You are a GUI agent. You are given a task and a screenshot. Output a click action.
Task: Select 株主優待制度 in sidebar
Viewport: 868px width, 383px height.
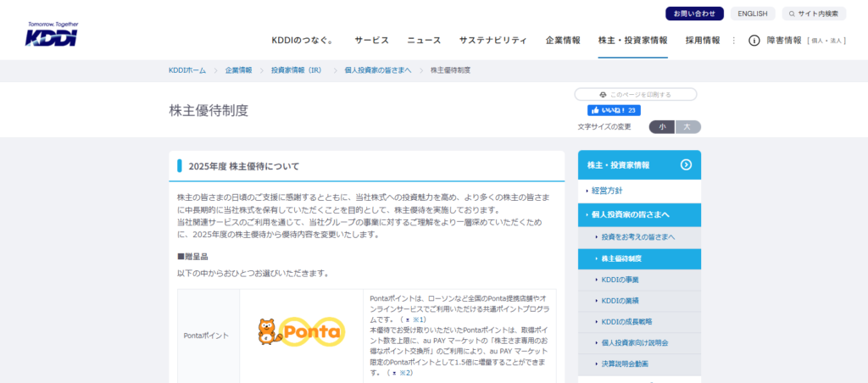pyautogui.click(x=639, y=258)
